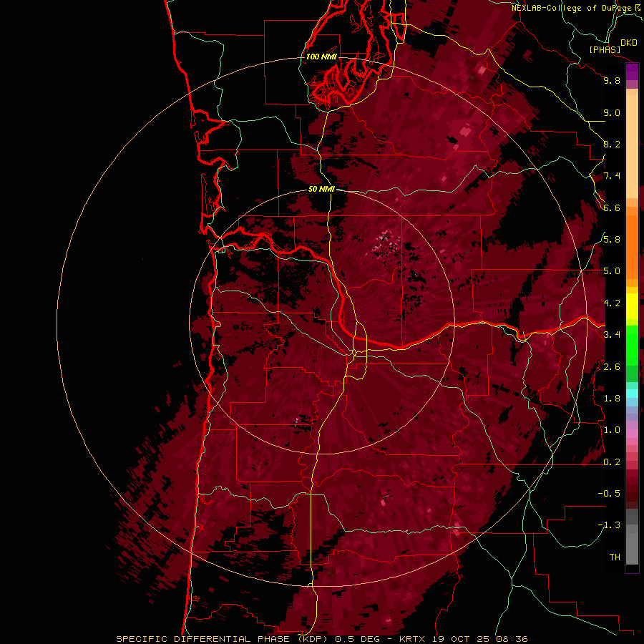Click the 1.0 legend value
The image size is (644, 644).
pyautogui.click(x=612, y=430)
